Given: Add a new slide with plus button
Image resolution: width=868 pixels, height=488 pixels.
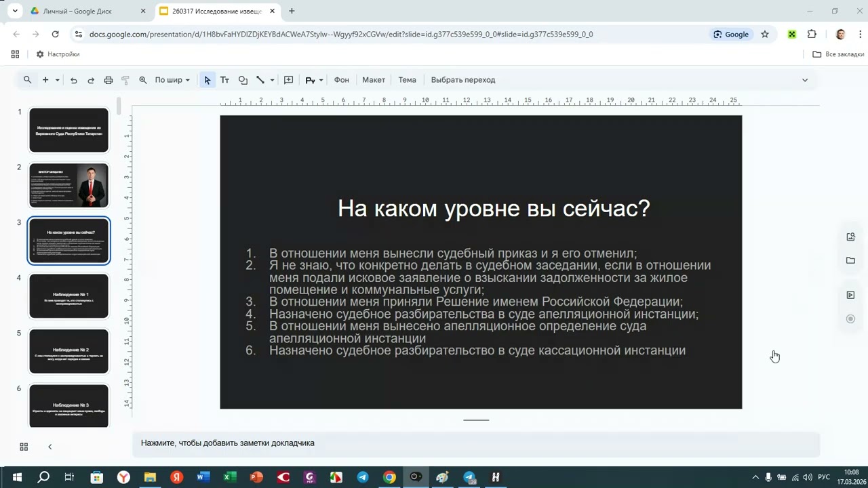Looking at the screenshot, I should (x=45, y=80).
